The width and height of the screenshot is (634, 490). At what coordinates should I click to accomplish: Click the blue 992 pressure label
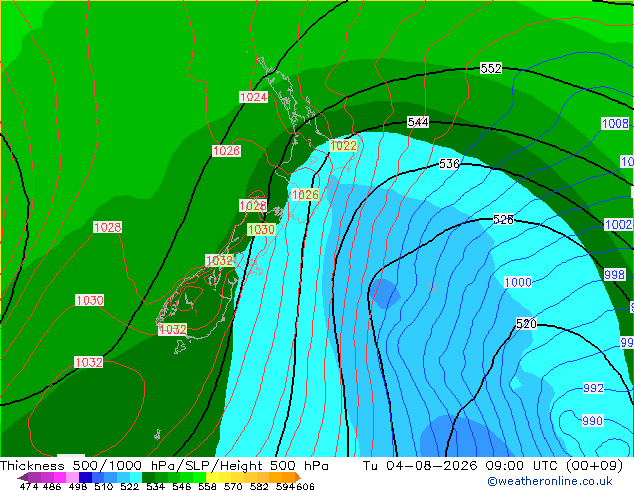point(593,388)
